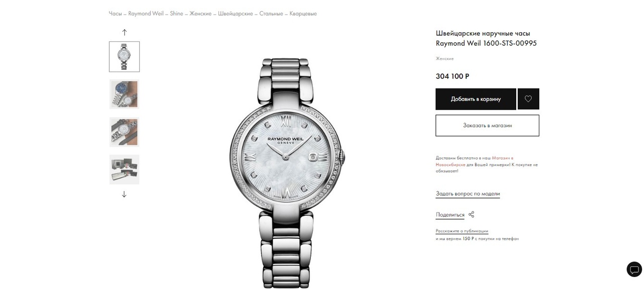Open the "Швейцарские" breadcrumb category
Screen dimensions: 644x289
point(235,14)
